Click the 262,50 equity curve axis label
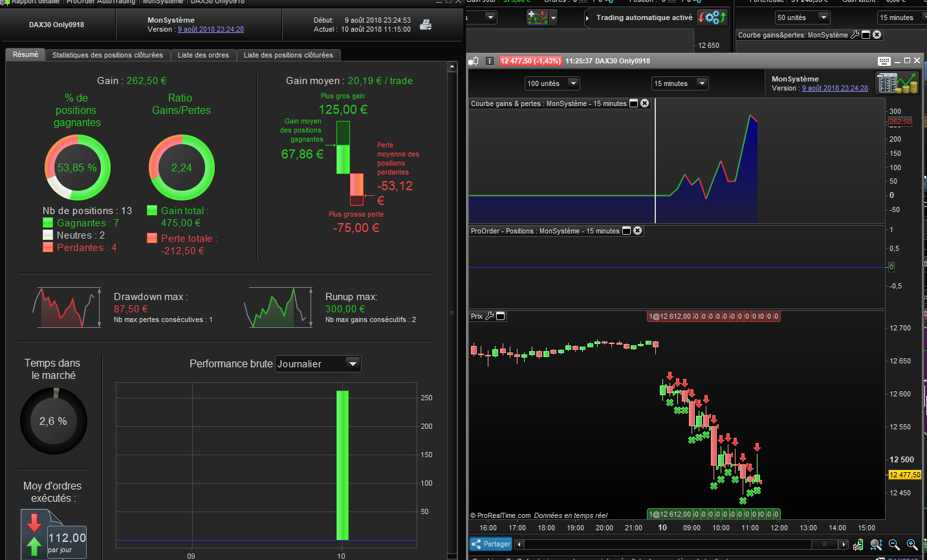The height and width of the screenshot is (560, 927). (x=900, y=122)
